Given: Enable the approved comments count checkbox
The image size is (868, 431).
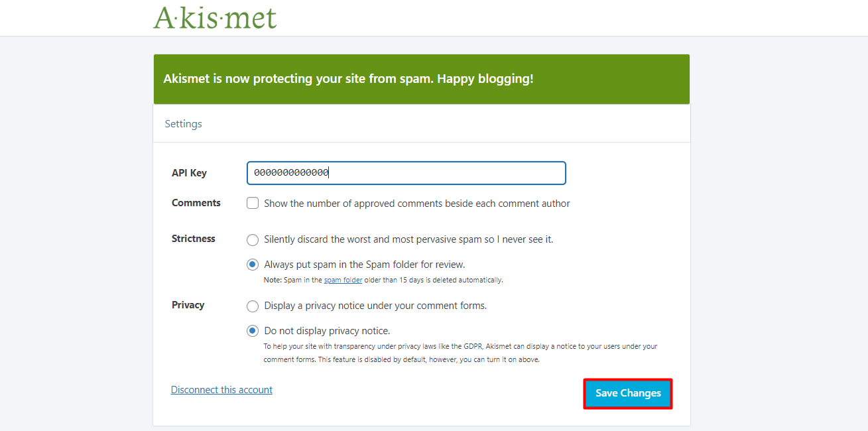Looking at the screenshot, I should point(253,204).
